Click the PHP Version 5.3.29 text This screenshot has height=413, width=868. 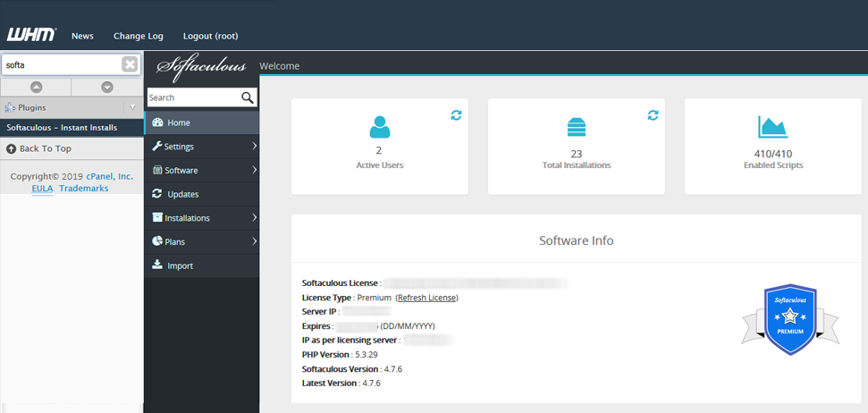[x=340, y=354]
